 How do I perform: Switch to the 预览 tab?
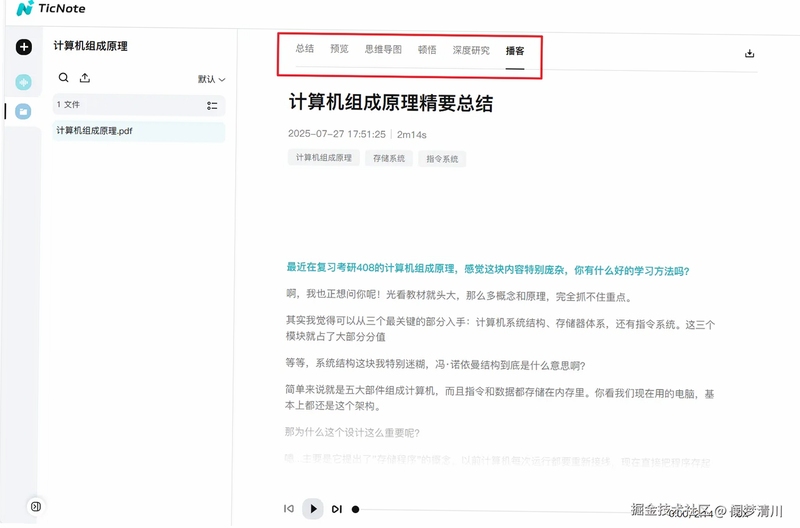pos(339,49)
